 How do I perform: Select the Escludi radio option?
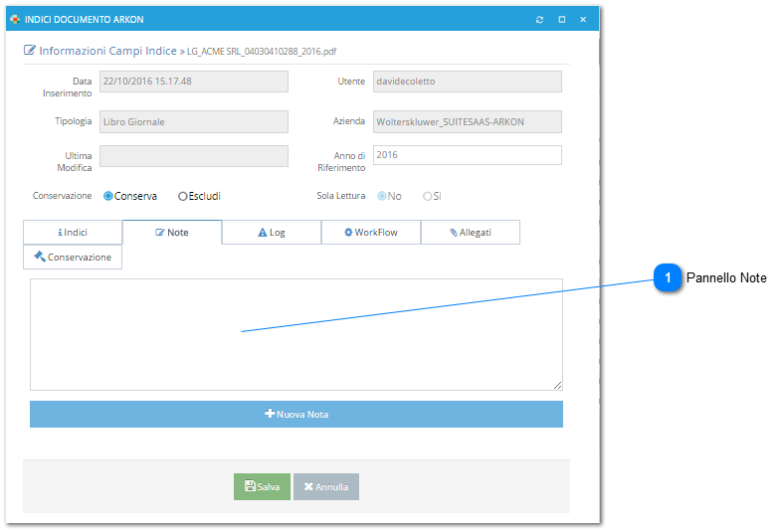click(183, 196)
